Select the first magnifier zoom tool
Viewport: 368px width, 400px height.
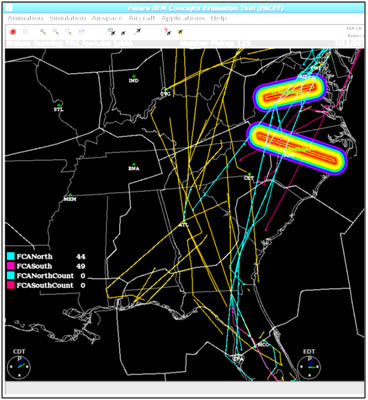[x=43, y=32]
